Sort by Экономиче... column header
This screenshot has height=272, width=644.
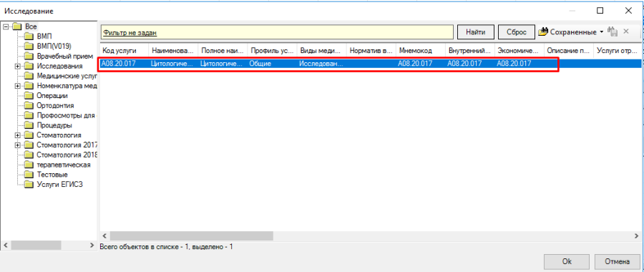(x=519, y=51)
